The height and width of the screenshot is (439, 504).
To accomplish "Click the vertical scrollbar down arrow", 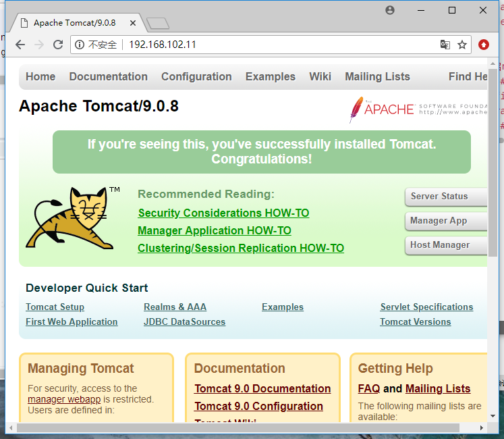I will (493, 416).
